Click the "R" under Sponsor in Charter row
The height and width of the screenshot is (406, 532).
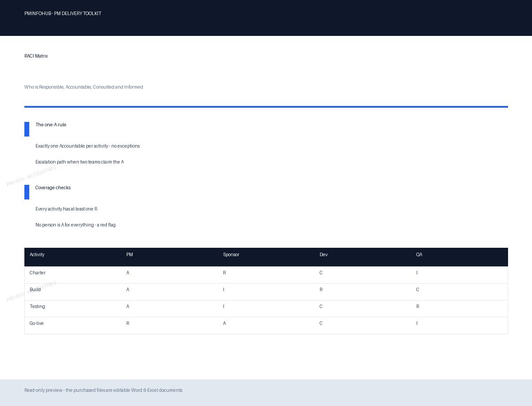[224, 273]
